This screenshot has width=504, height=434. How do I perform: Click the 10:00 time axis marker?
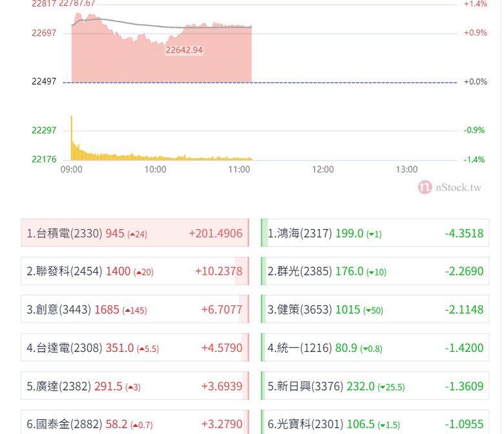point(155,169)
